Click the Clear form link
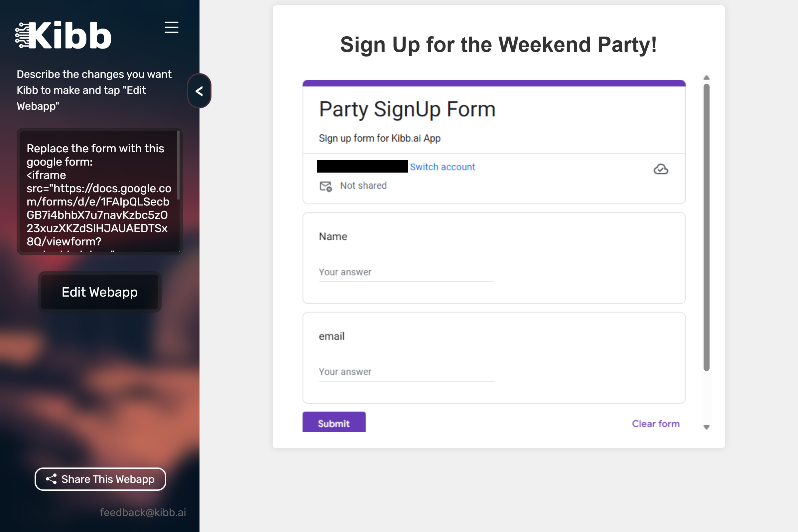This screenshot has width=798, height=532. 655,424
